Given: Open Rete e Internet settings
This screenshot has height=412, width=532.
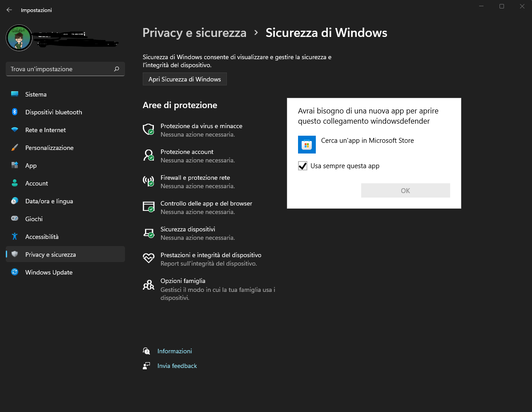Looking at the screenshot, I should coord(65,130).
